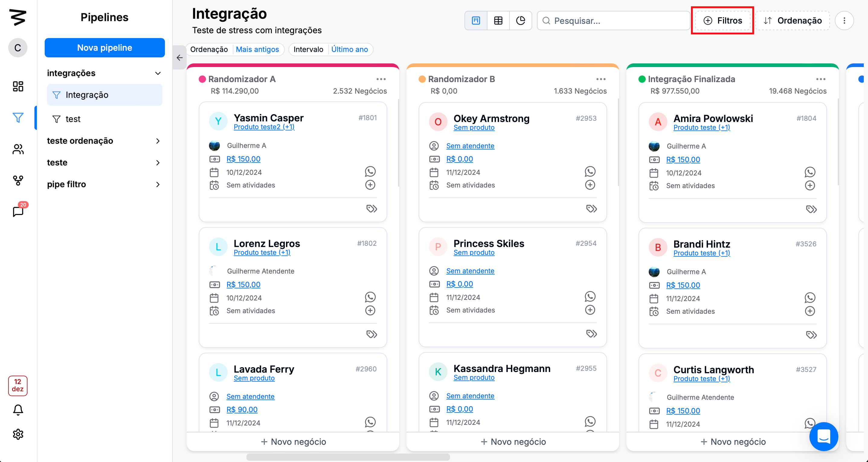Click the Nova pipeline button
This screenshot has width=868, height=462.
point(104,47)
